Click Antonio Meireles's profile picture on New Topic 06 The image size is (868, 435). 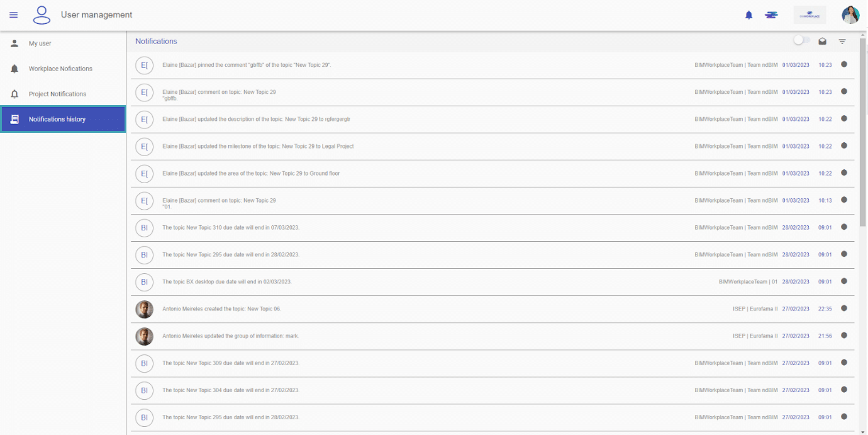click(x=144, y=309)
